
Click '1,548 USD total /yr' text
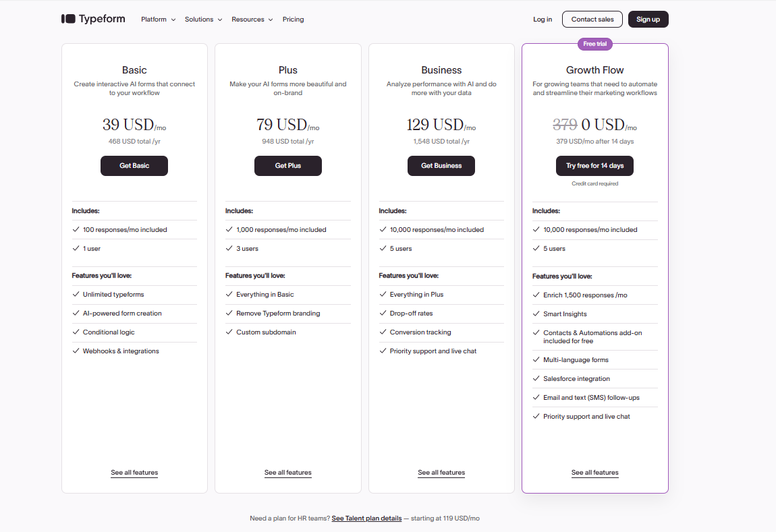pos(441,142)
